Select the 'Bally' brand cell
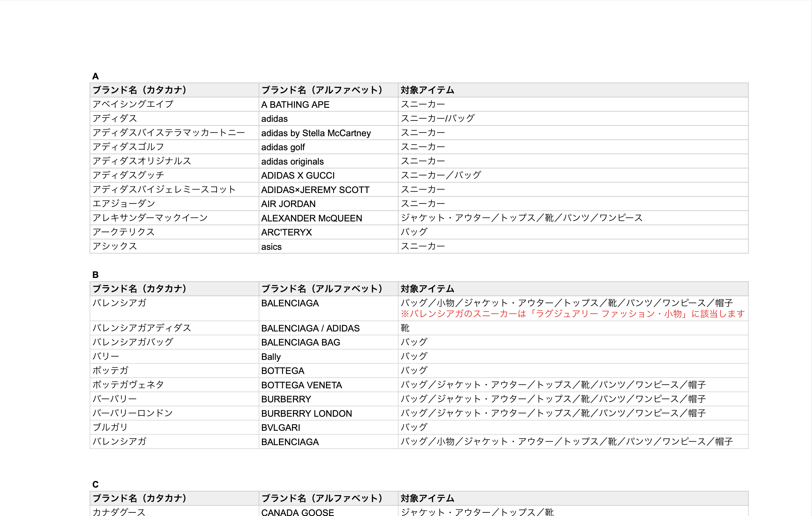This screenshot has width=812, height=516. click(x=328, y=356)
